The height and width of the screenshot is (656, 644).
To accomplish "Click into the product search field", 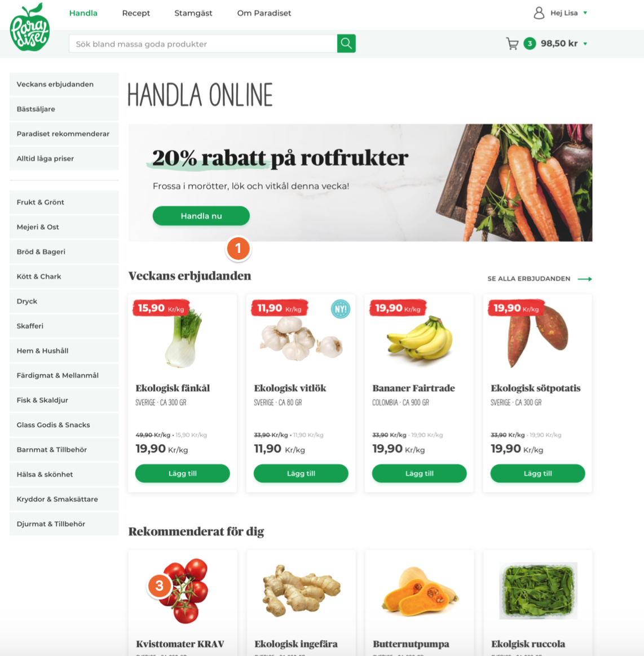I will click(203, 43).
